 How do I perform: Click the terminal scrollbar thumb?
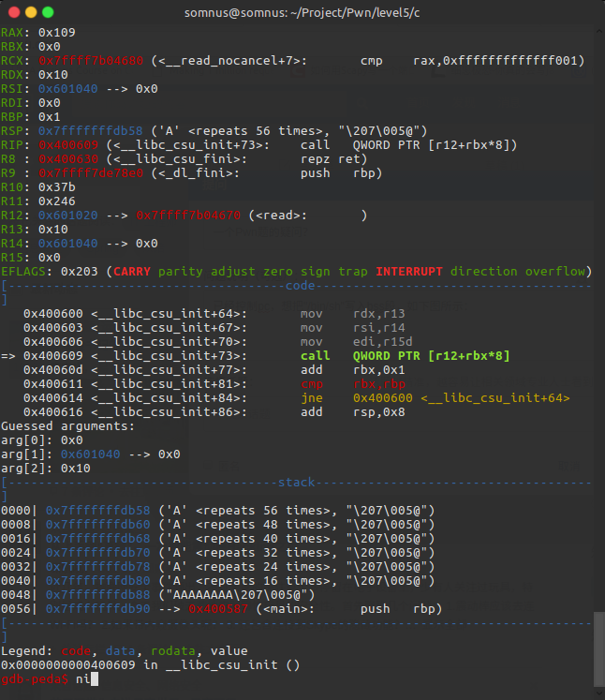(x=598, y=649)
